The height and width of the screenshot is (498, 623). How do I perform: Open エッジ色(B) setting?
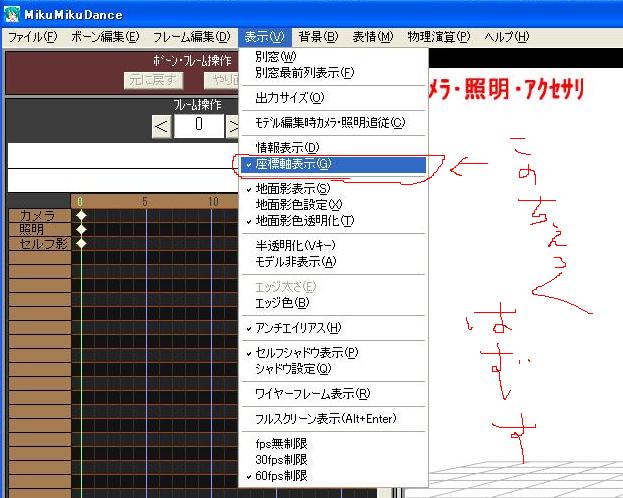point(334,303)
